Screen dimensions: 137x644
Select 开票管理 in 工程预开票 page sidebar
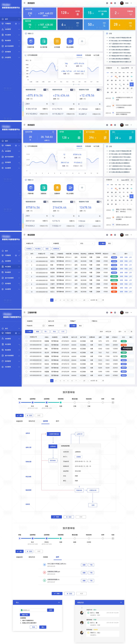pyautogui.click(x=11, y=333)
